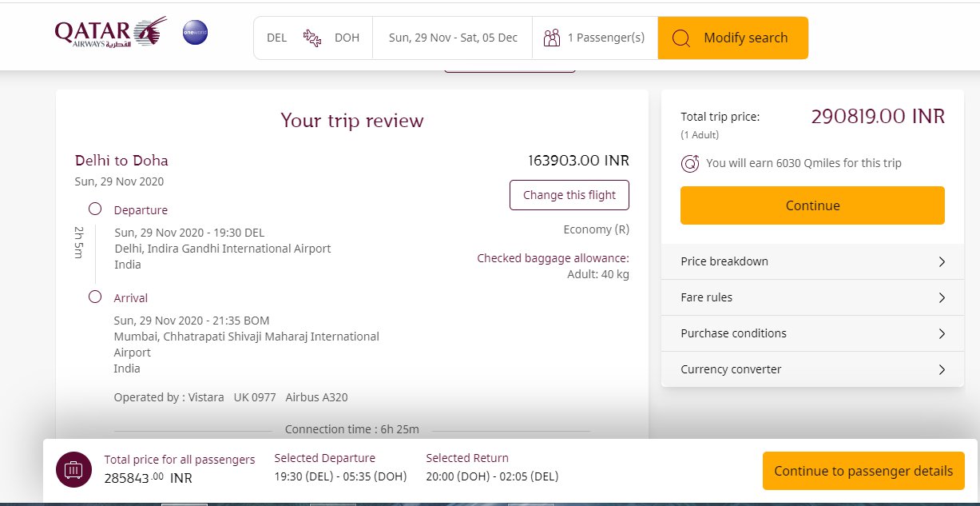Image resolution: width=980 pixels, height=506 pixels.
Task: Click the Total trip price 290819.00 INR amount
Action: pos(878,117)
